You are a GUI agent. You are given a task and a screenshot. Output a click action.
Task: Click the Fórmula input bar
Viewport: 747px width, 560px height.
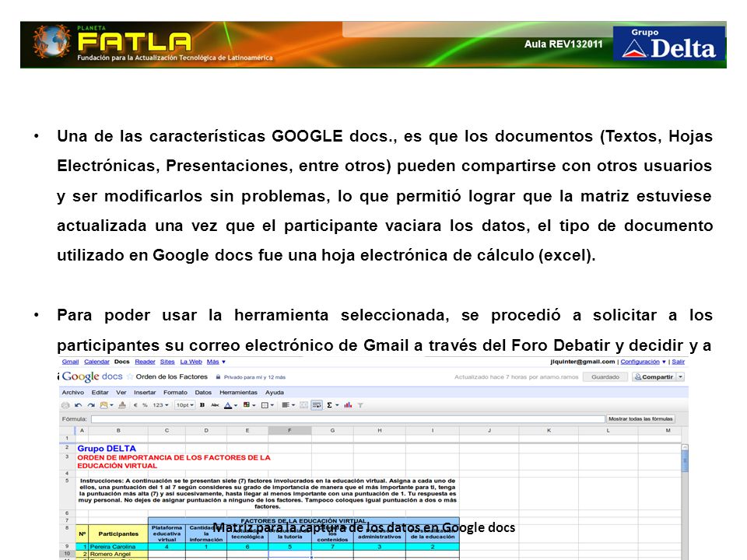pyautogui.click(x=348, y=419)
